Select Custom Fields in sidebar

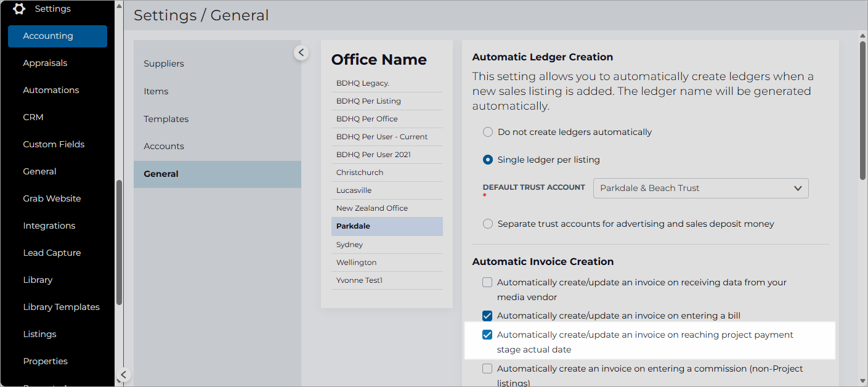(54, 144)
